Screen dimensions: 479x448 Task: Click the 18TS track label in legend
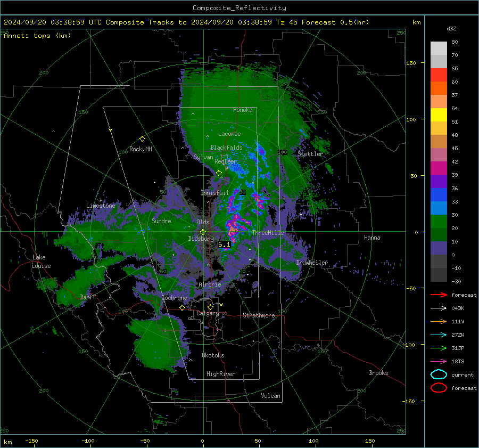458,362
